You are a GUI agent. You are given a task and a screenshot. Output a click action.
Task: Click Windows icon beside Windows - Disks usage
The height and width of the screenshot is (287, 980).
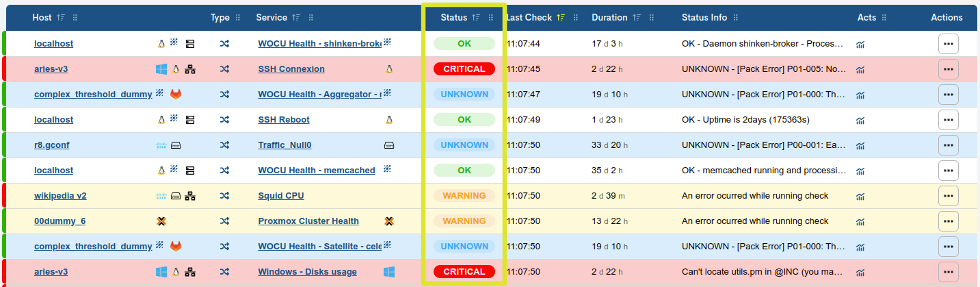point(389,272)
